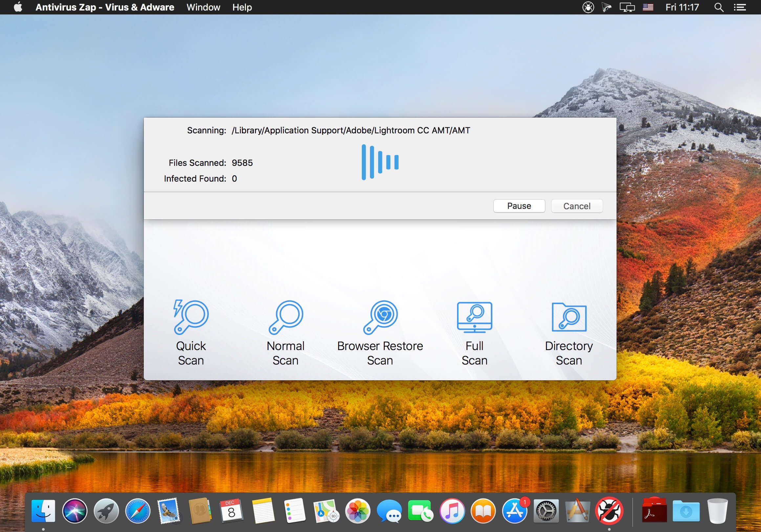This screenshot has height=532, width=761.
Task: Click the Normal Scan magnifier icon
Action: [286, 317]
